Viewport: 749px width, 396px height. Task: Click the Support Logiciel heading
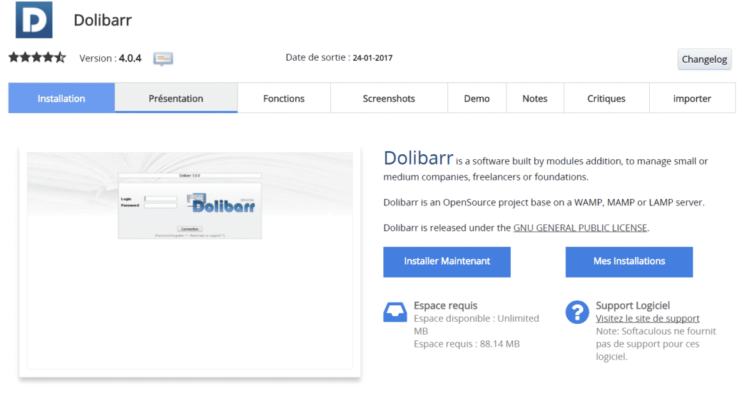point(632,305)
